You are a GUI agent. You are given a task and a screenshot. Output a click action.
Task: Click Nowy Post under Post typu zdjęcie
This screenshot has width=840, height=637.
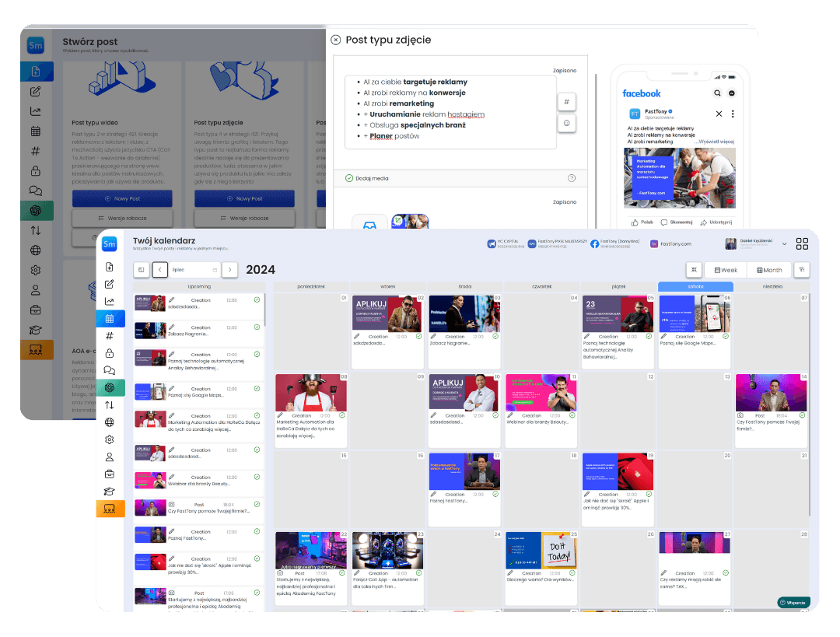(244, 199)
